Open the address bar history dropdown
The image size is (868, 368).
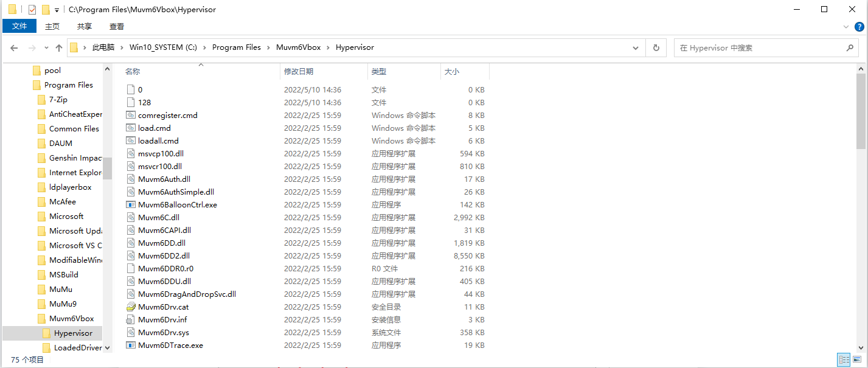(x=636, y=47)
